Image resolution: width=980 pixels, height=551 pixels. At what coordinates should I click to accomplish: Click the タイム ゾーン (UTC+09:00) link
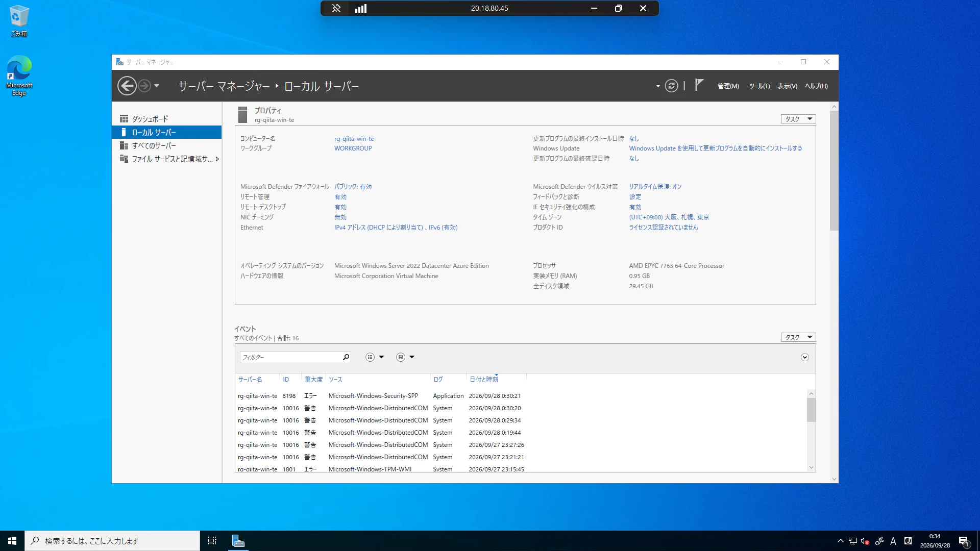tap(669, 217)
